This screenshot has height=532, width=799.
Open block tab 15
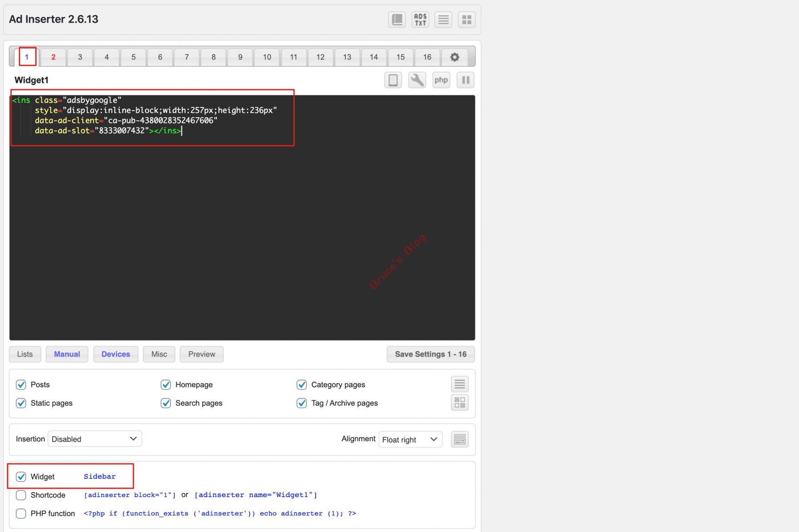click(400, 57)
